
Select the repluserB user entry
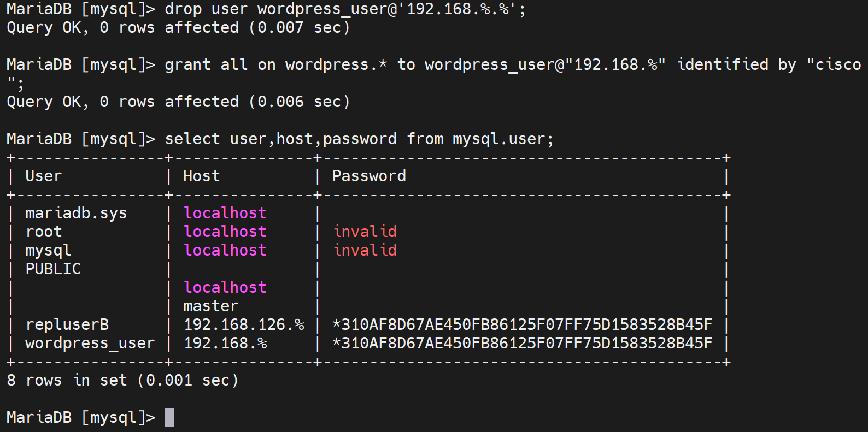point(67,325)
